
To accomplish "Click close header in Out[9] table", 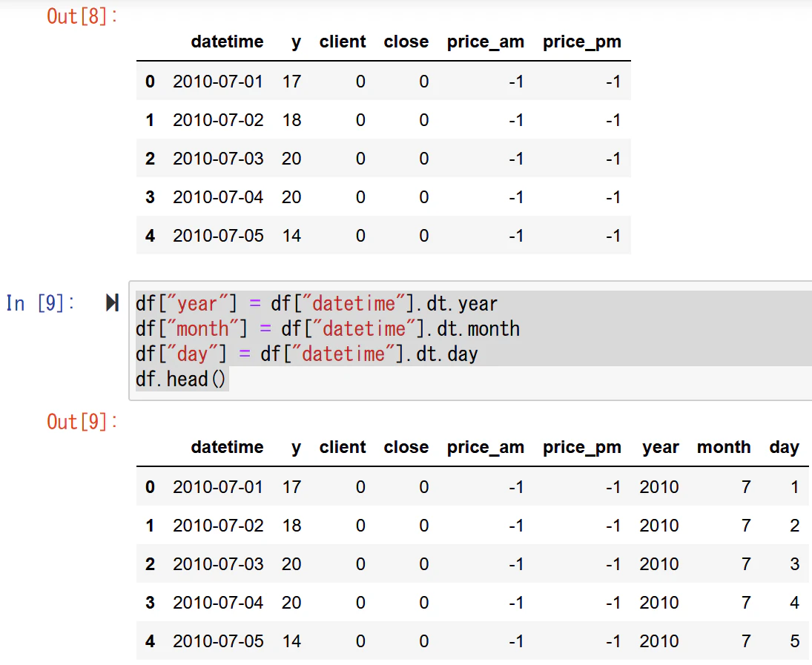I will [x=406, y=447].
